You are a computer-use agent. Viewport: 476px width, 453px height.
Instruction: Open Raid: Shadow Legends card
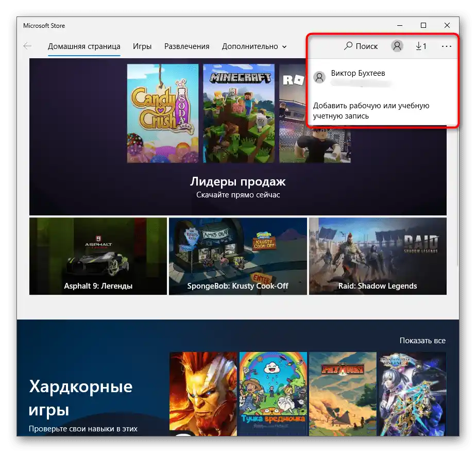tap(378, 256)
